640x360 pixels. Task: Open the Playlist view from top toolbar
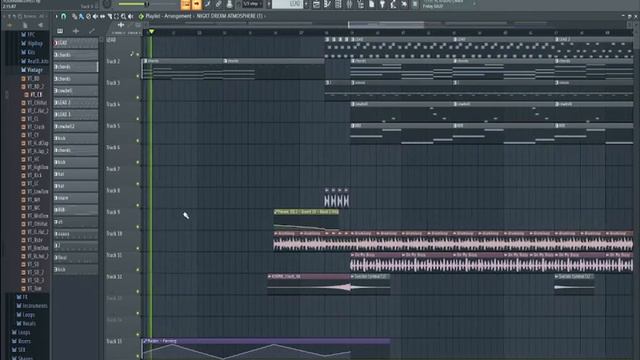316,4
